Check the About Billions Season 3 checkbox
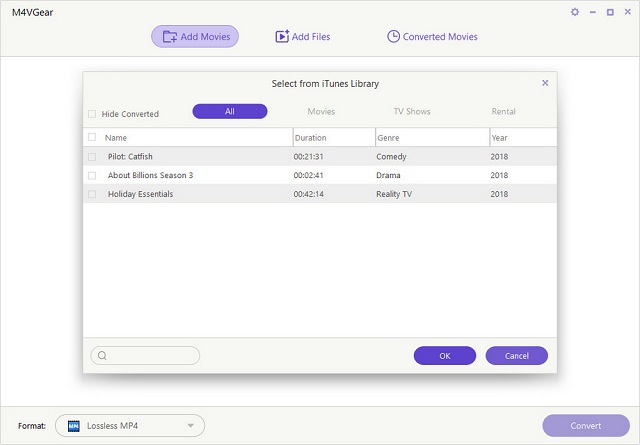The height and width of the screenshot is (445, 640). [92, 176]
